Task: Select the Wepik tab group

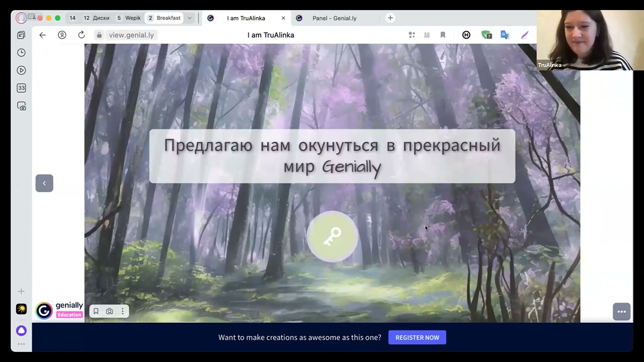Action: pyautogui.click(x=129, y=18)
